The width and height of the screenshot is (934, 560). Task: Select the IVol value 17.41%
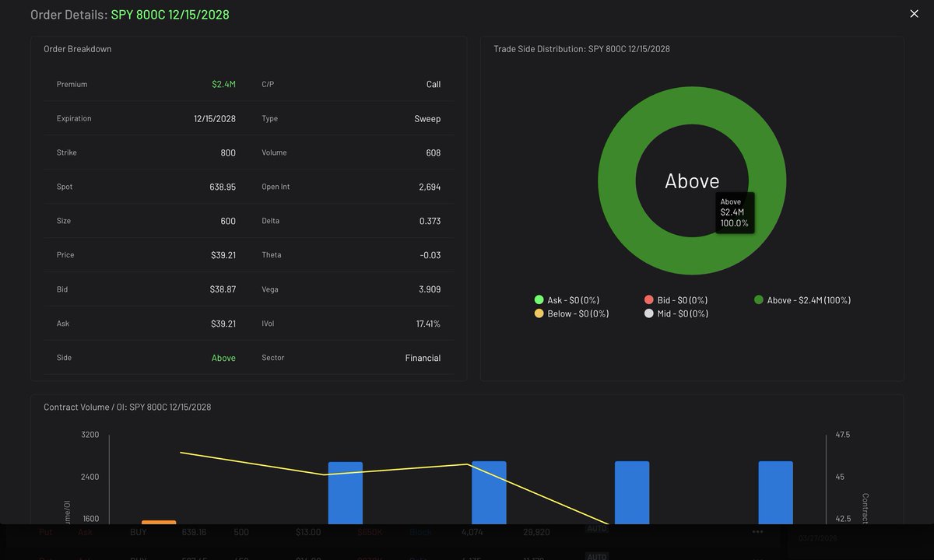(428, 324)
